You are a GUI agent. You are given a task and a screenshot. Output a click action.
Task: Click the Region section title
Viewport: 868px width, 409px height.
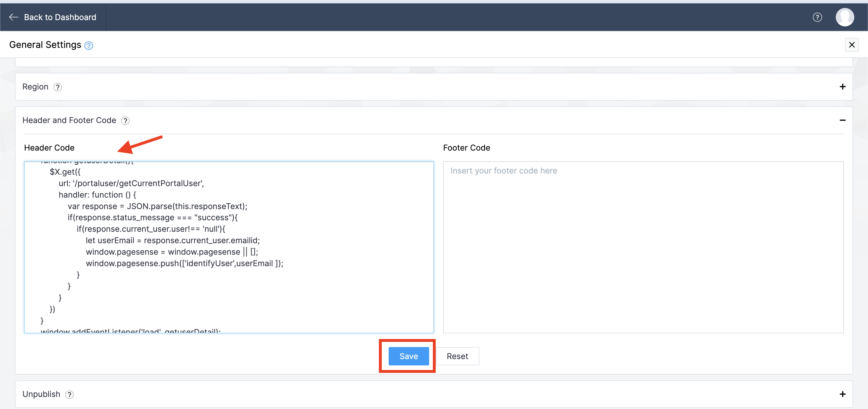coord(35,87)
